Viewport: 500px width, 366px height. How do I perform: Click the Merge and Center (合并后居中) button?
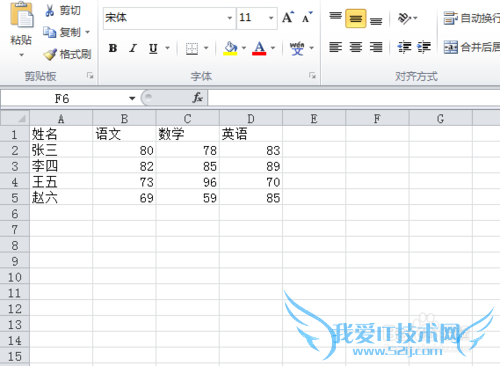coord(471,47)
